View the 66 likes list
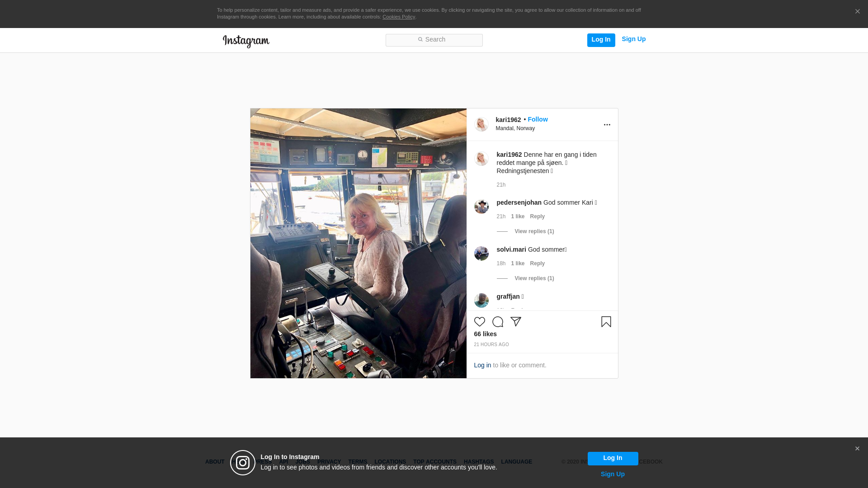868x488 pixels. pyautogui.click(x=485, y=334)
